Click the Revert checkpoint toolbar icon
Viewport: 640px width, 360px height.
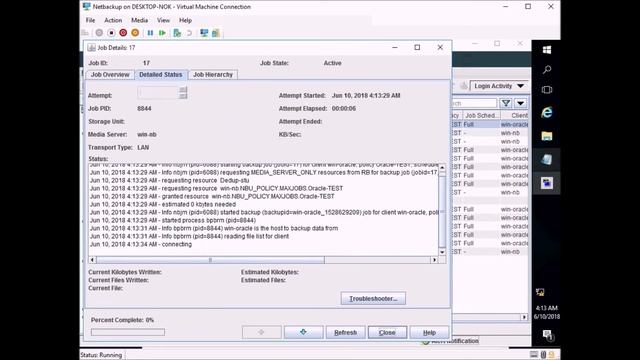[189, 33]
